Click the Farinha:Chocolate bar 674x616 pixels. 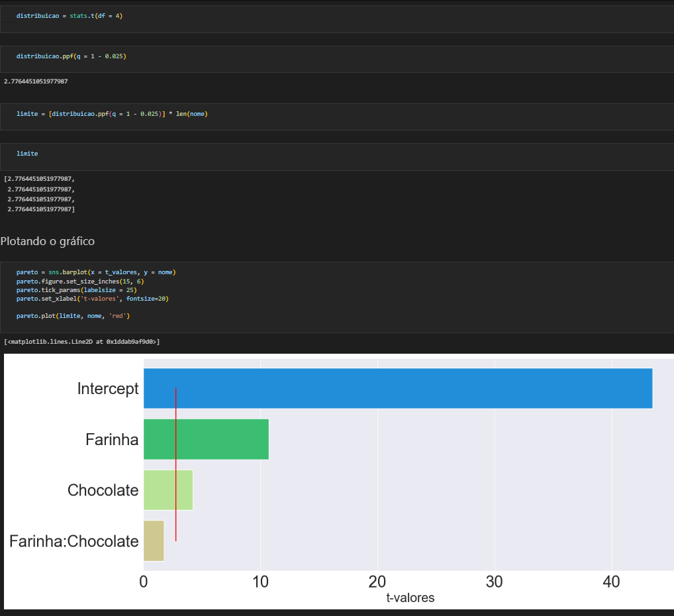pos(153,540)
